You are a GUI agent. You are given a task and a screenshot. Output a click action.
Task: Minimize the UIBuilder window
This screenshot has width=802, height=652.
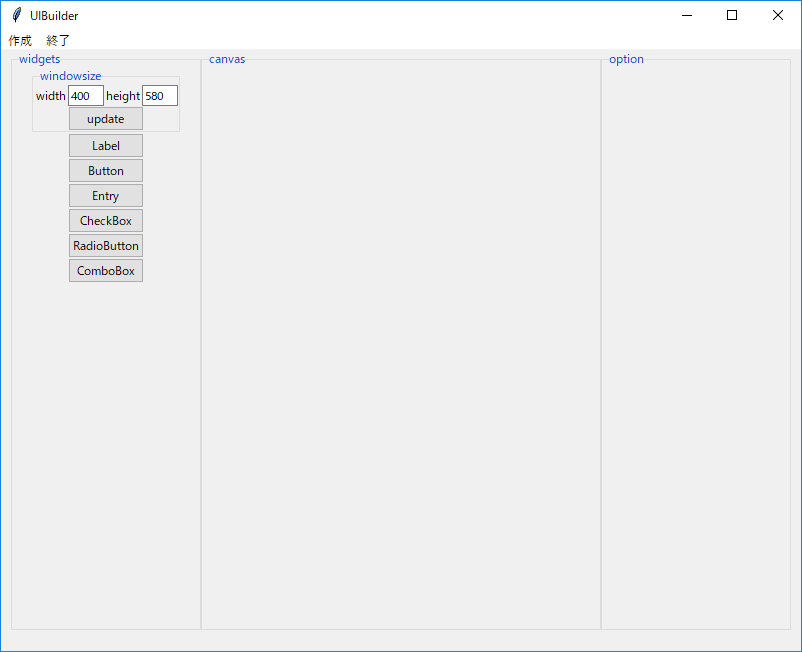coord(686,15)
